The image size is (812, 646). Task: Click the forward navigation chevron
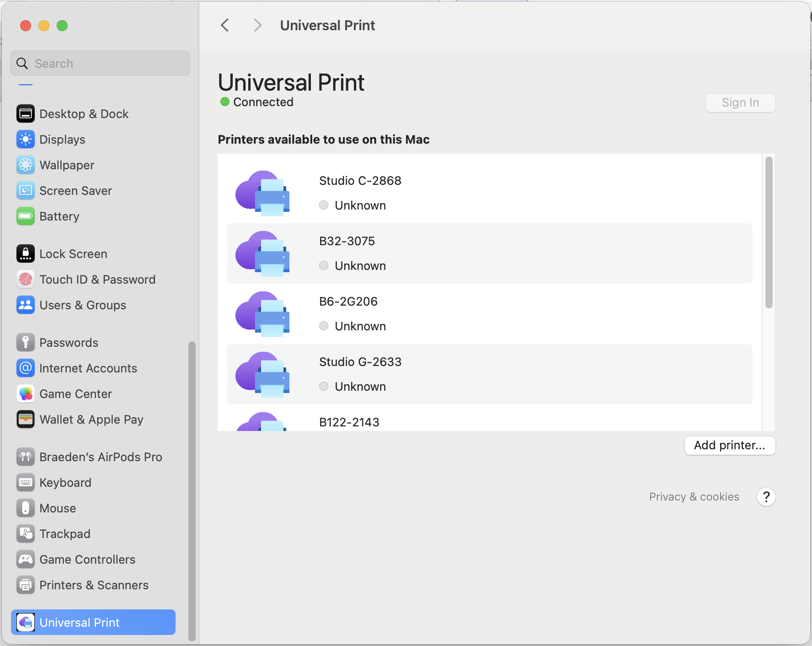[x=257, y=25]
